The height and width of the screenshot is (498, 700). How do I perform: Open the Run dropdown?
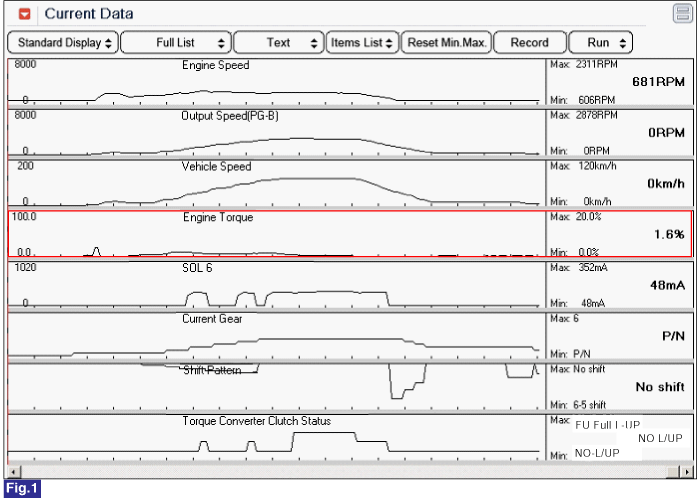pos(600,43)
